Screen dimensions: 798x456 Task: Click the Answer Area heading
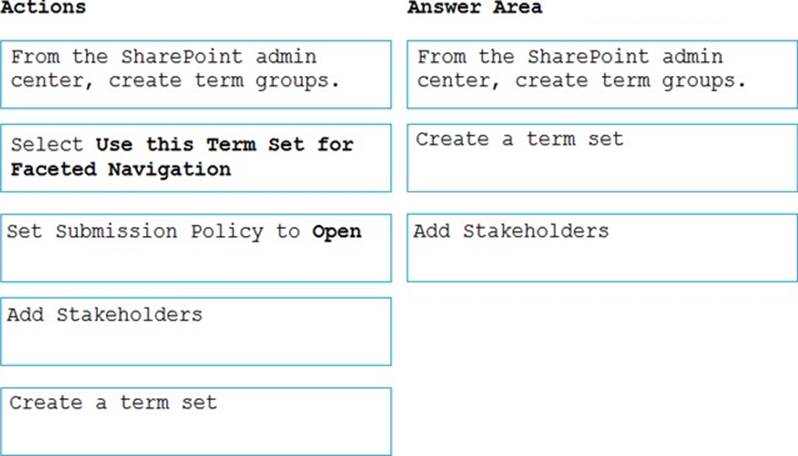475,8
